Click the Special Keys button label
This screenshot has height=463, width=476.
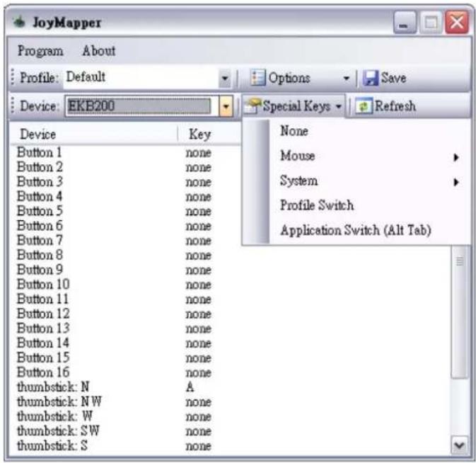click(x=296, y=106)
